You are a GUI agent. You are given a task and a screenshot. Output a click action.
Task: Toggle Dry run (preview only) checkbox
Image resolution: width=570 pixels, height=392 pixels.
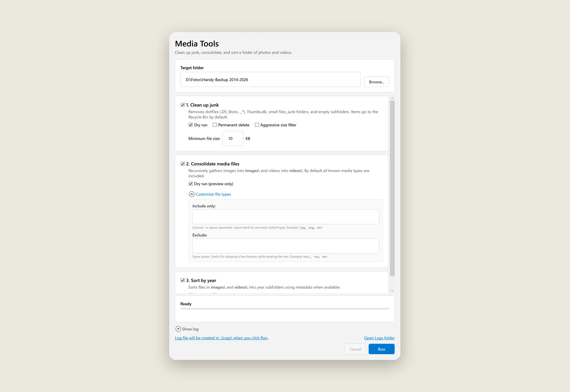(x=191, y=184)
